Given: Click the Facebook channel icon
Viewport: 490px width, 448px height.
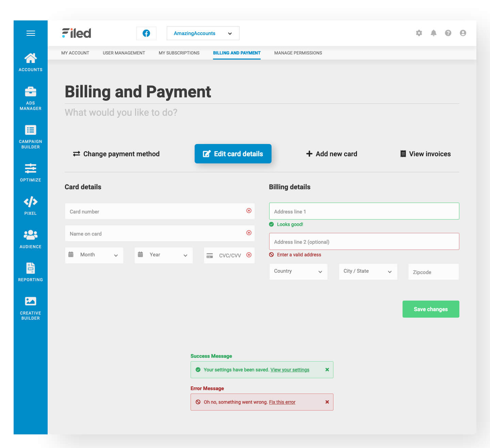Looking at the screenshot, I should coord(146,33).
